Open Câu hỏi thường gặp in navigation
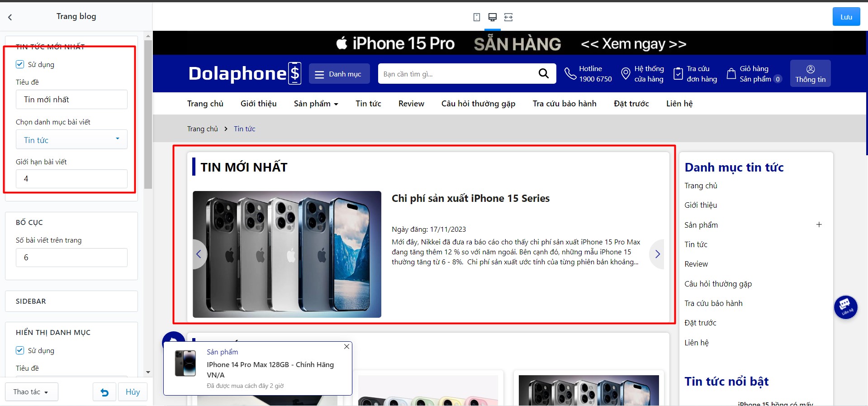 pos(478,104)
